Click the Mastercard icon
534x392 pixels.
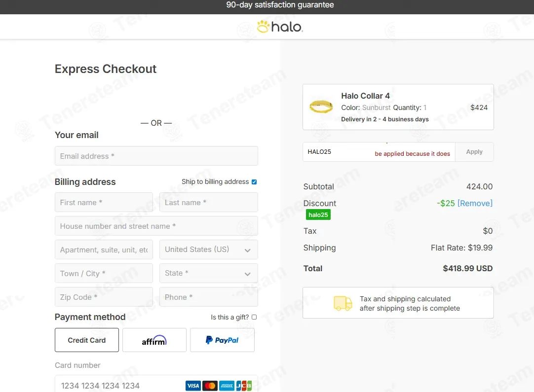coord(210,386)
